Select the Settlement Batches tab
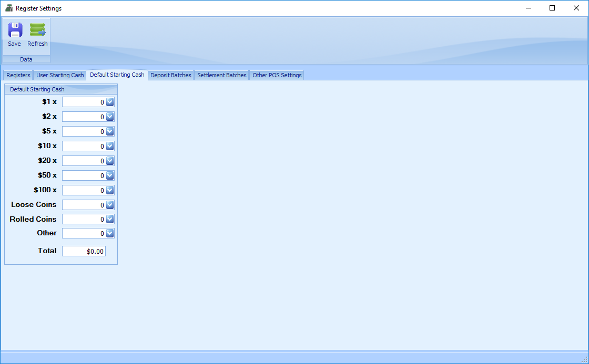This screenshot has height=364, width=589. [221, 75]
